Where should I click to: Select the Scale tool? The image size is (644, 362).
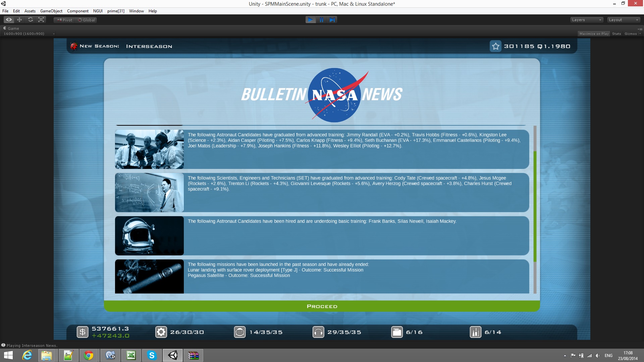coord(41,20)
